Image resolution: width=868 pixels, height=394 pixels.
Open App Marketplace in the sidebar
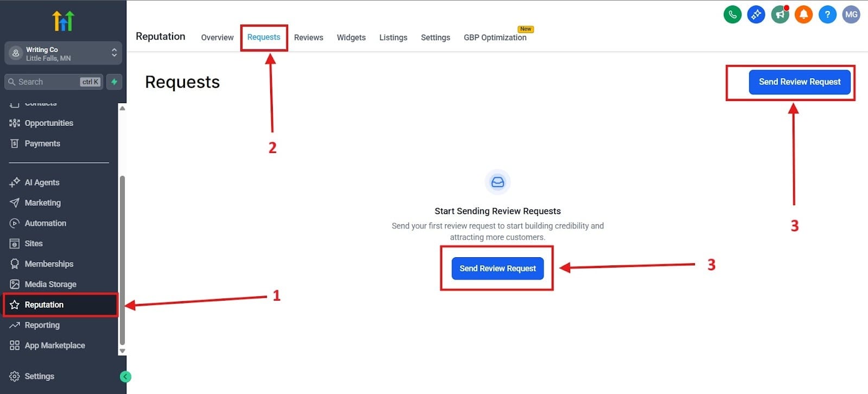pos(55,345)
